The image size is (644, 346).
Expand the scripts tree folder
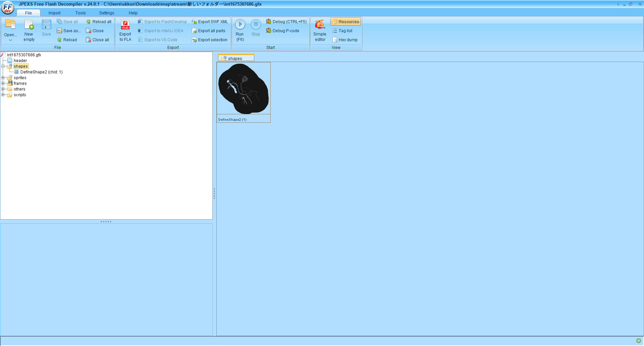tap(3, 95)
